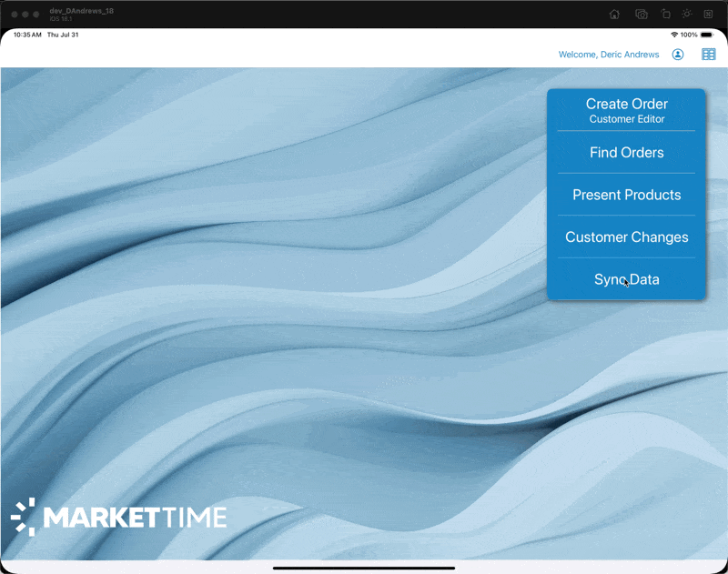The width and height of the screenshot is (728, 574).
Task: Open the user profile icon
Action: [678, 55]
